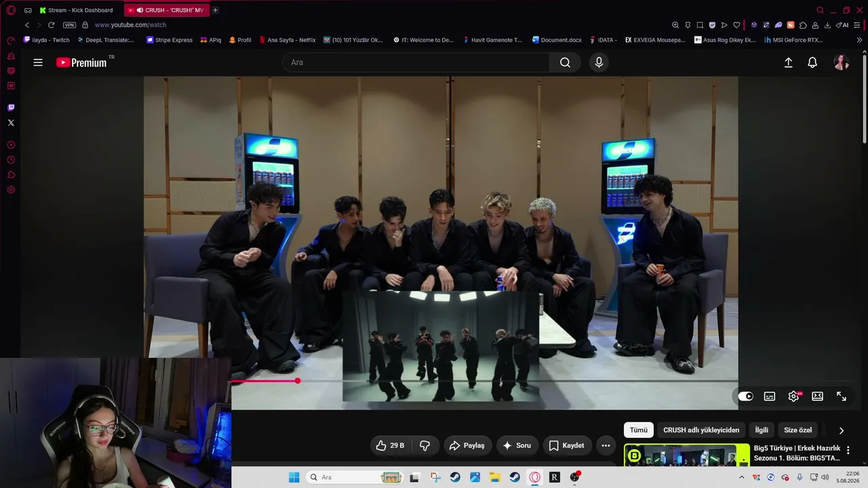This screenshot has width=868, height=488.
Task: Open a new browser tab
Action: click(215, 10)
